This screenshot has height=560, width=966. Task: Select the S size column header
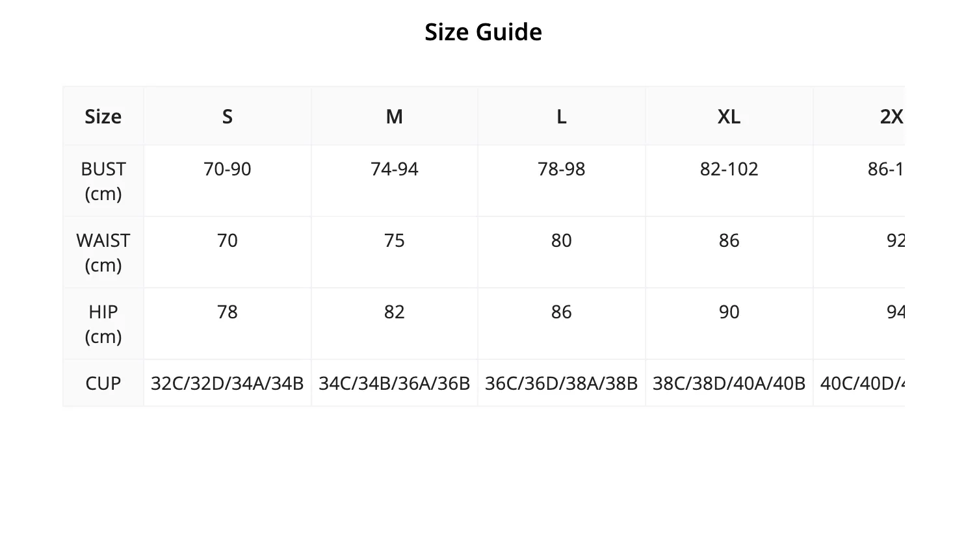[228, 116]
